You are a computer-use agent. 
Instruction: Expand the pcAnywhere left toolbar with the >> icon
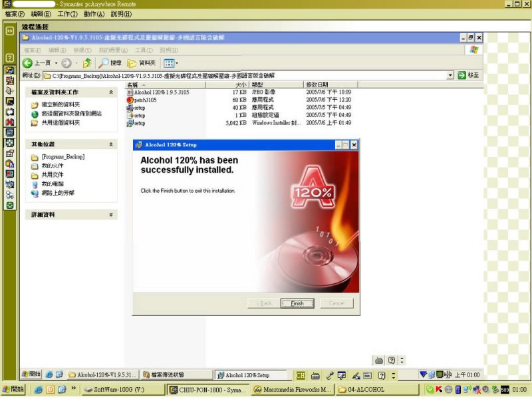pyautogui.click(x=10, y=31)
